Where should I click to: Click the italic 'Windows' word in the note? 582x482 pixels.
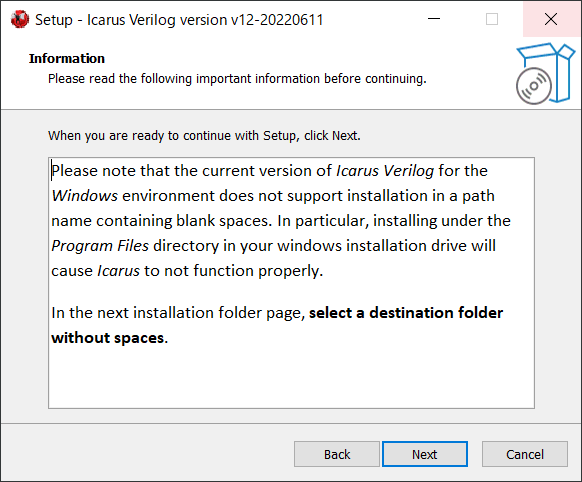click(85, 196)
